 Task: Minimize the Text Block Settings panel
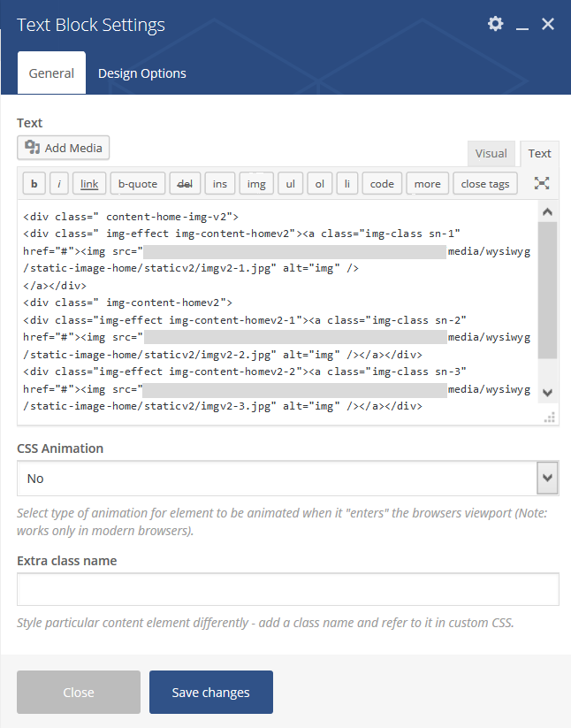point(522,25)
